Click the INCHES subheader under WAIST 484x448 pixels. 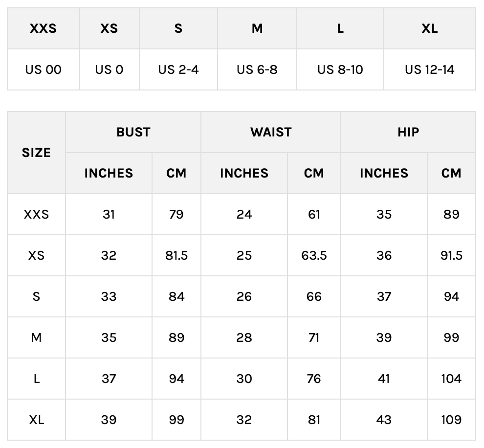click(x=244, y=173)
